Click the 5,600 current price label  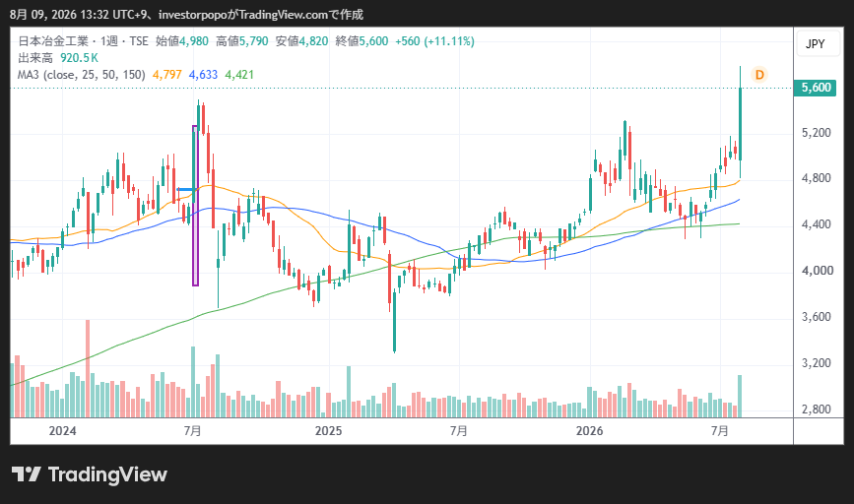[x=816, y=88]
